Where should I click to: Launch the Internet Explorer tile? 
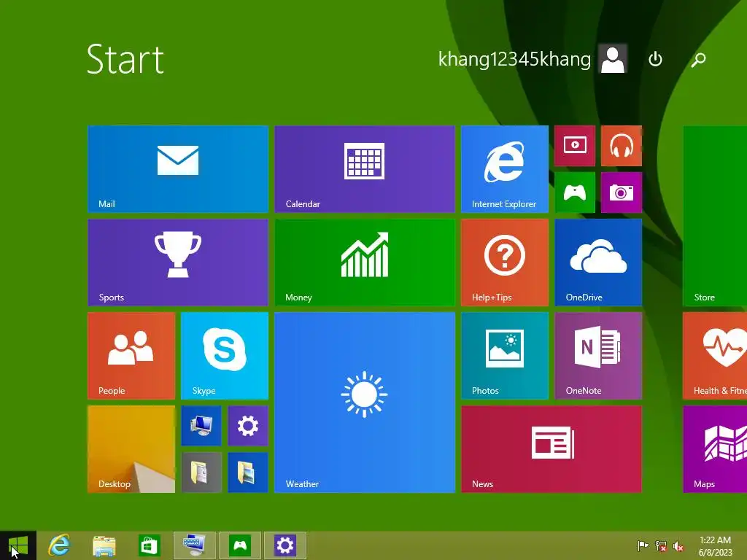coord(505,169)
